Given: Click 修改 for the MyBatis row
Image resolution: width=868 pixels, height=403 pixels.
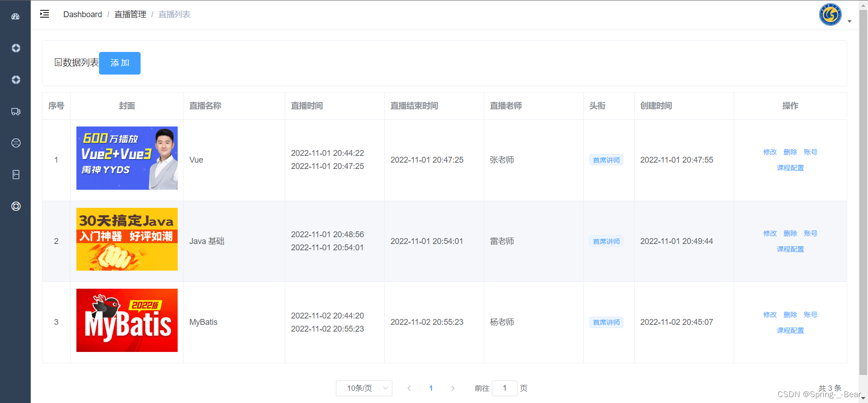Looking at the screenshot, I should point(770,314).
